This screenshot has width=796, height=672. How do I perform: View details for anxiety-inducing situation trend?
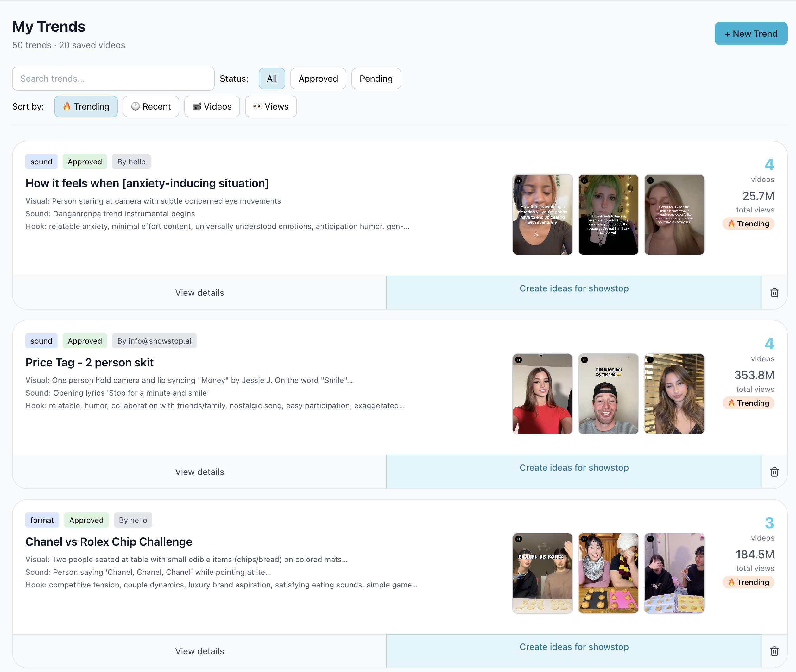[199, 293]
